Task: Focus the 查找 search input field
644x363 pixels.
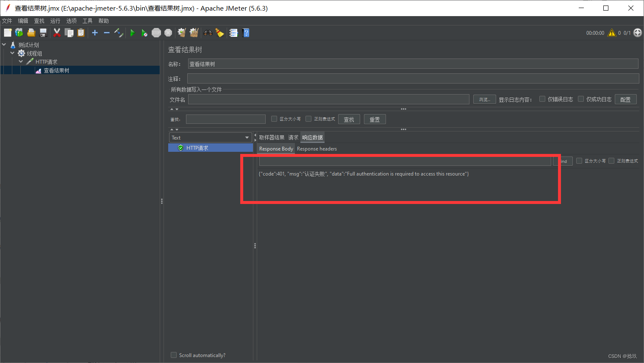Action: [x=226, y=119]
